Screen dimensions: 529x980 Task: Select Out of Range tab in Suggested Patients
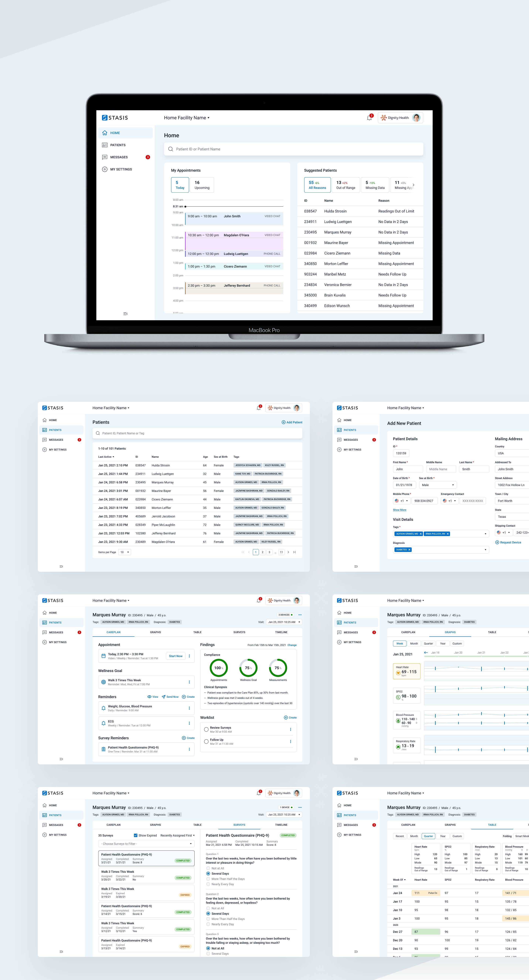pyautogui.click(x=346, y=185)
